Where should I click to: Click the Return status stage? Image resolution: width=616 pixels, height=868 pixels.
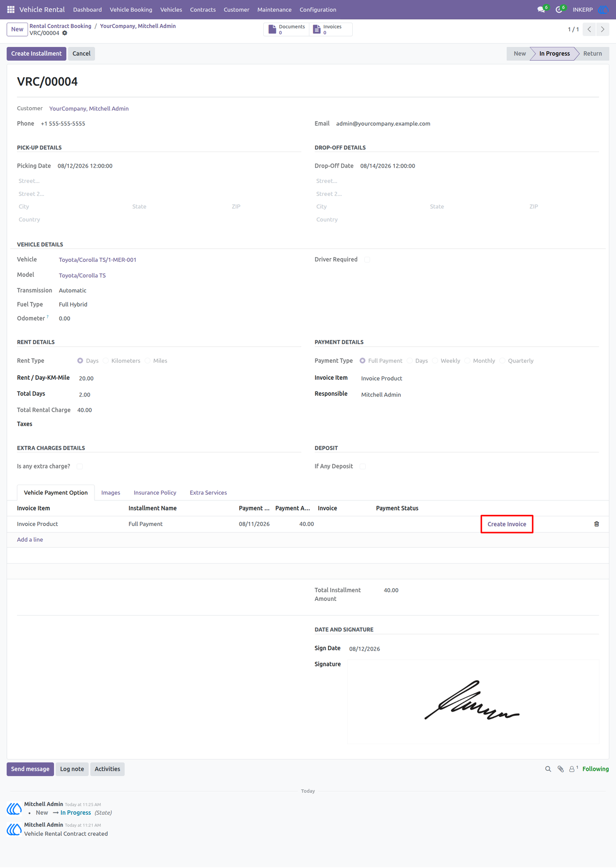tap(592, 53)
